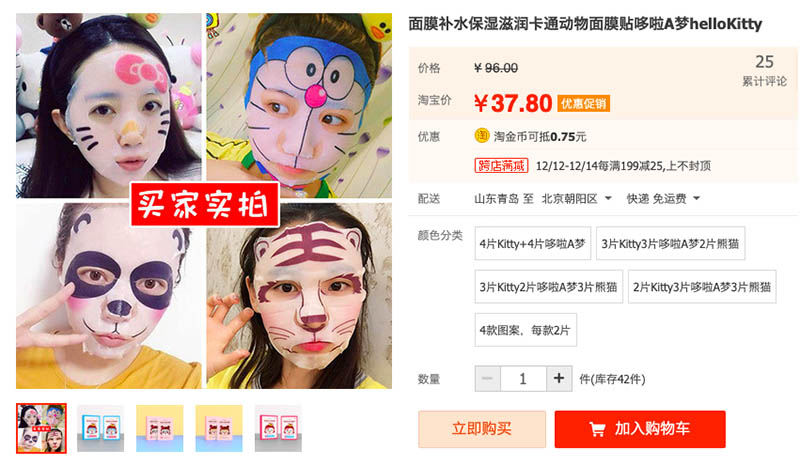Viewport: 800px width, 466px height.
Task: Select option 4片Kitty+4片哆啦A梦
Action: click(x=532, y=243)
